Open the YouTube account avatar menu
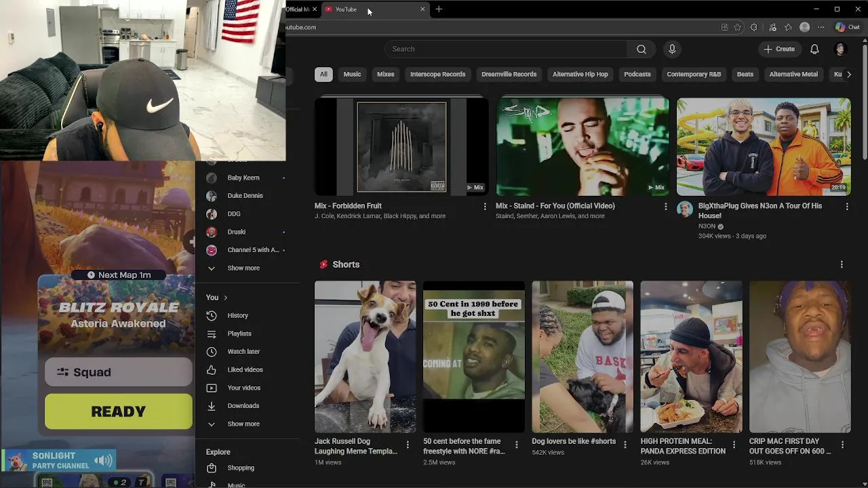 click(840, 49)
